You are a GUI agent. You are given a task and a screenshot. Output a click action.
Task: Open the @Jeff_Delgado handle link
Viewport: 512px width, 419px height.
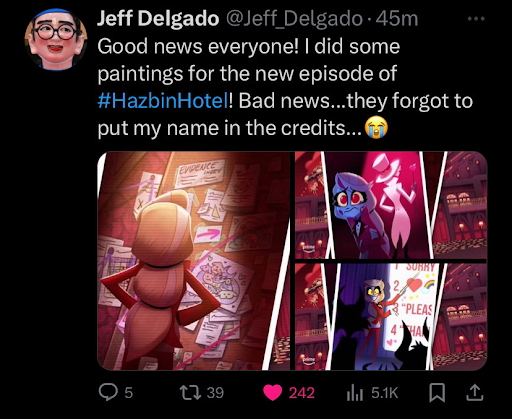pos(294,19)
